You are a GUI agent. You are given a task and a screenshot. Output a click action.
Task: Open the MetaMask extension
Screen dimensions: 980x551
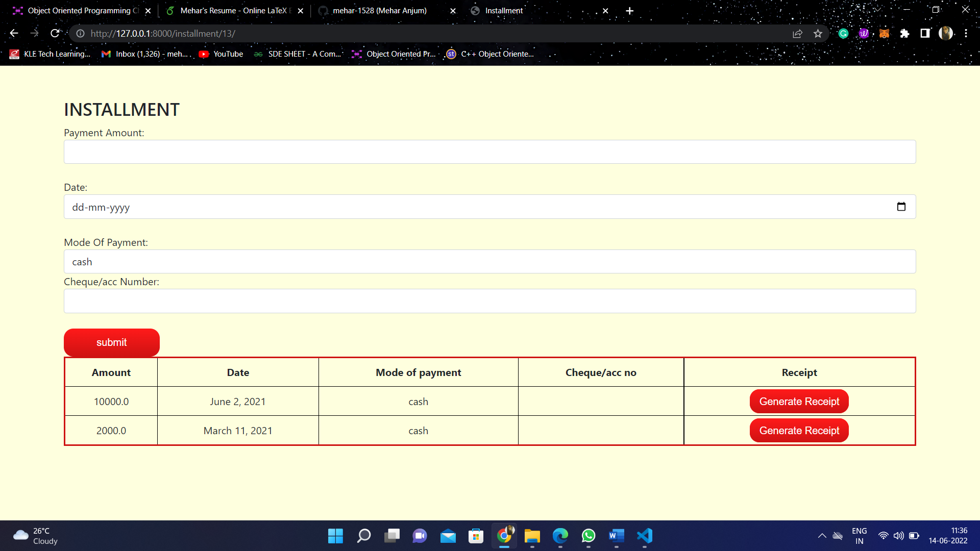885,33
